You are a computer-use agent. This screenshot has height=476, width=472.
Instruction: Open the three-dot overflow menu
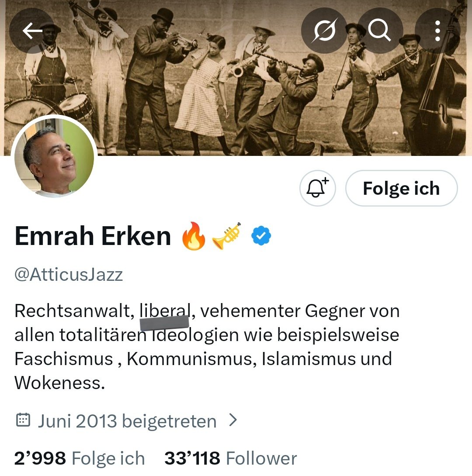pyautogui.click(x=437, y=31)
